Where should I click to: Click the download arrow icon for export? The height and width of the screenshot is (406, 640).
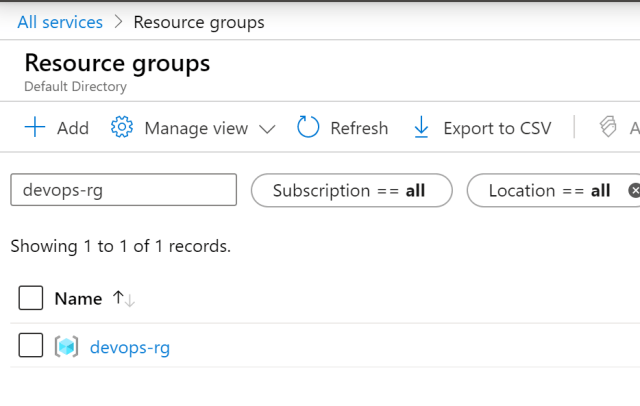click(421, 128)
